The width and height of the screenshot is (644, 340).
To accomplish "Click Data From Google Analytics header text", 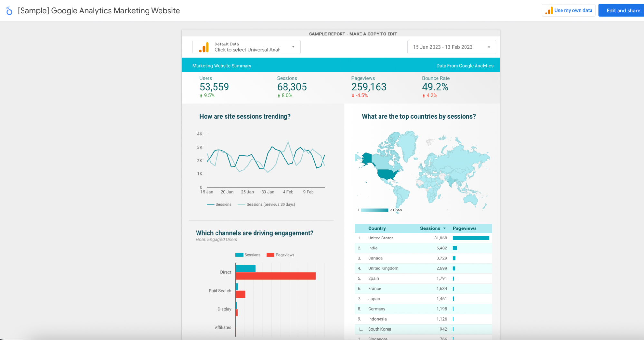I will (465, 66).
